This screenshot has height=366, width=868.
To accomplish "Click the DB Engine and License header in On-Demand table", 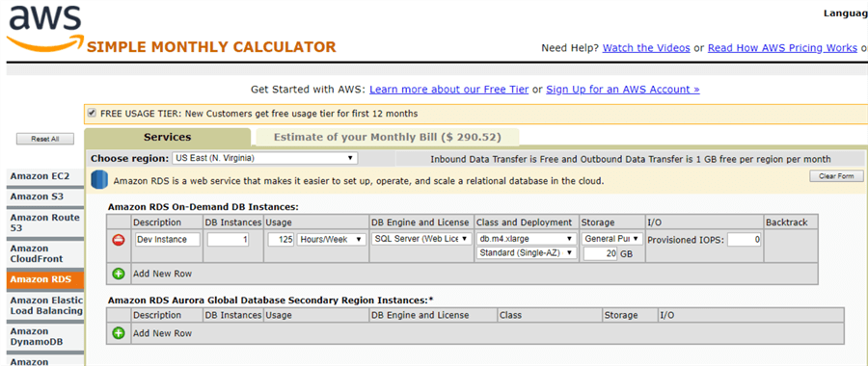I will 420,222.
